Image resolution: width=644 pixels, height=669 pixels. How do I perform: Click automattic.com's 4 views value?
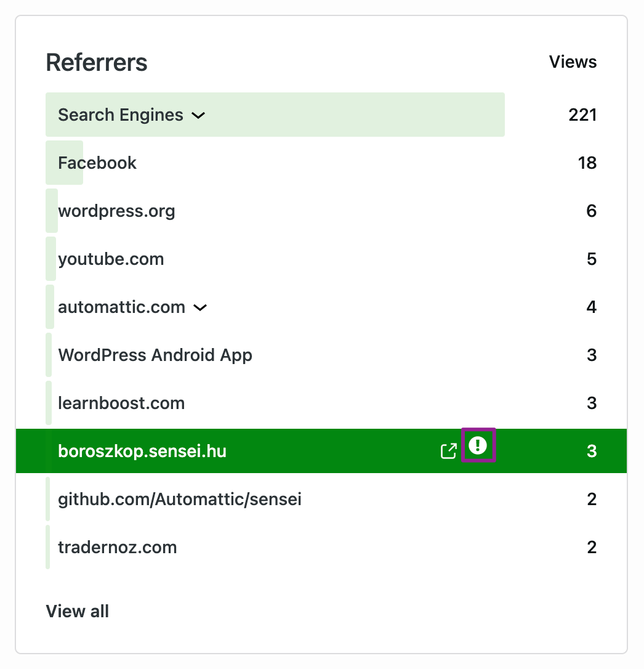pyautogui.click(x=592, y=307)
